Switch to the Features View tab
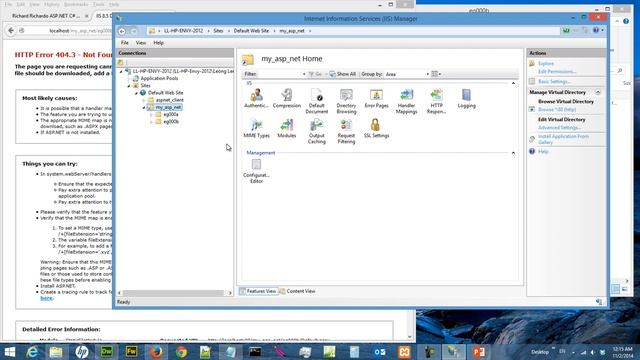 (x=258, y=291)
